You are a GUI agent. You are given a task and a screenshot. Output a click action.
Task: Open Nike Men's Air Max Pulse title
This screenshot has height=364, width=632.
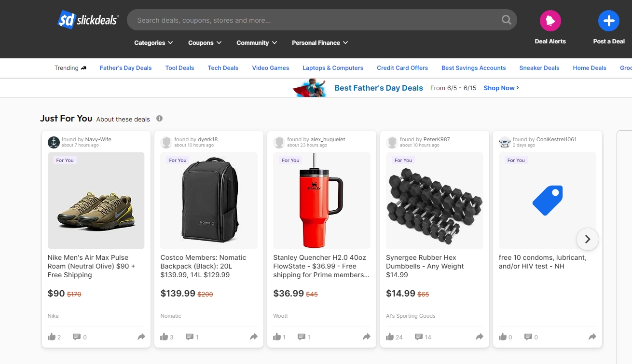click(91, 266)
